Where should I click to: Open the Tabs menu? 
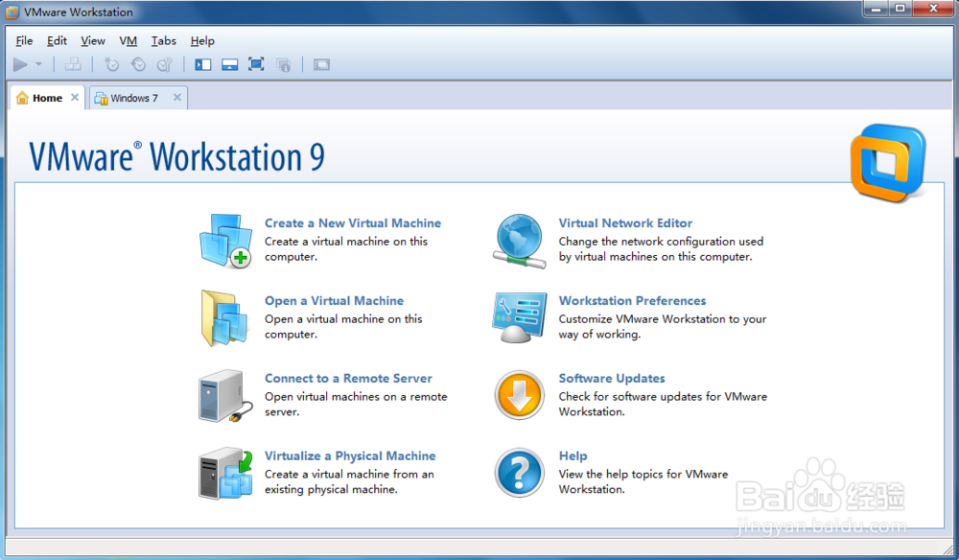point(163,40)
